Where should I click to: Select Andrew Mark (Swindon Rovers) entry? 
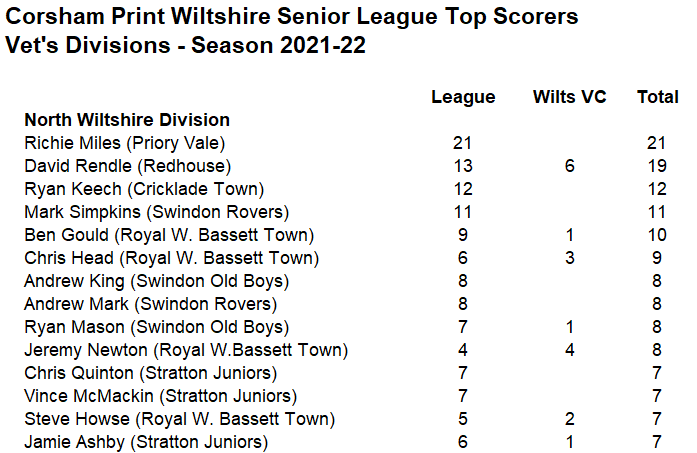[151, 305]
